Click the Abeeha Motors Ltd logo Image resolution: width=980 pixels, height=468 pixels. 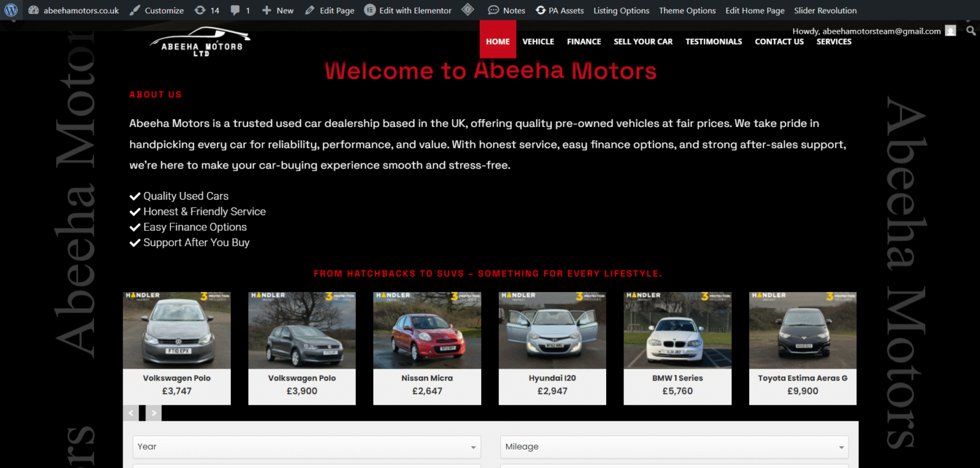tap(200, 42)
